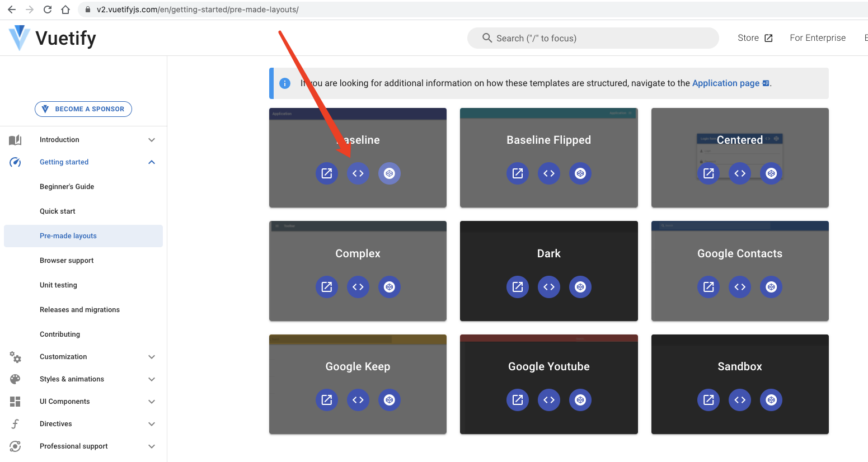
Task: Open the Unit testing page
Action: point(58,285)
